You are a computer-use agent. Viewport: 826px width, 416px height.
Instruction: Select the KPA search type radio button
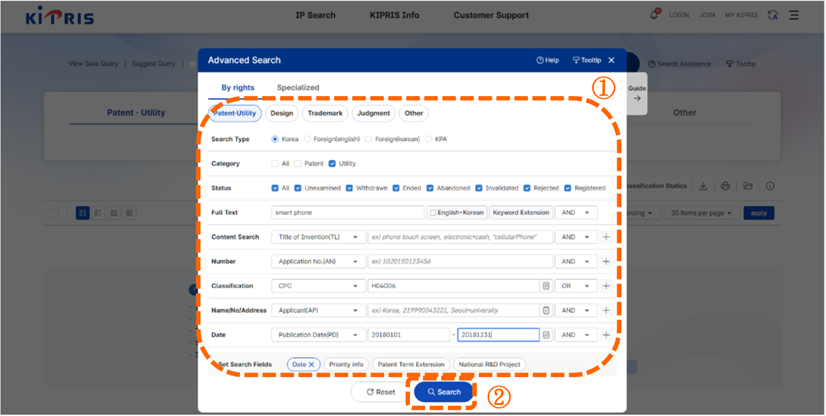click(429, 139)
